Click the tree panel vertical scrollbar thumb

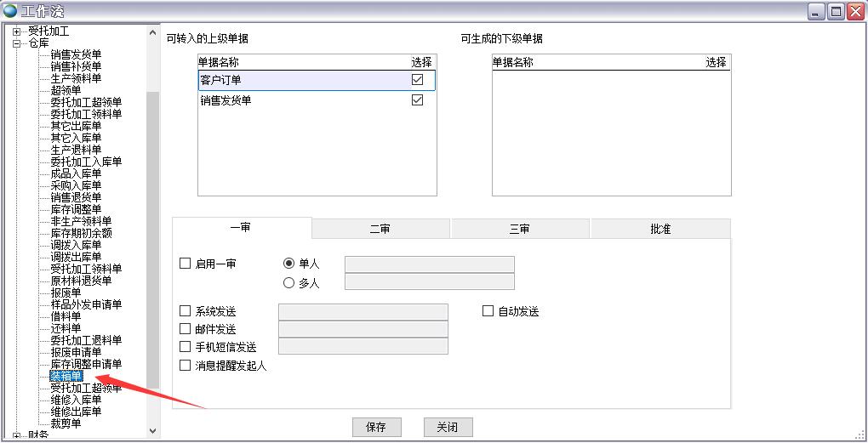pos(153,238)
